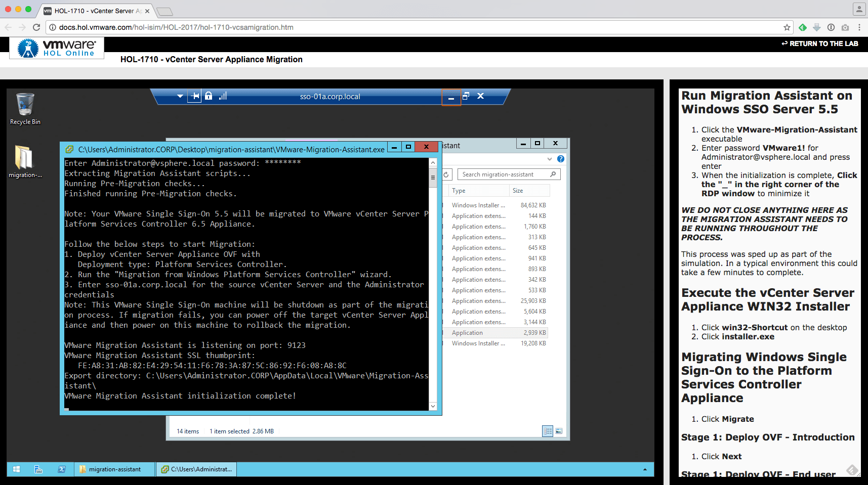The image size is (868, 485).
Task: Select the Application extension row sized 893 KB
Action: tap(495, 269)
